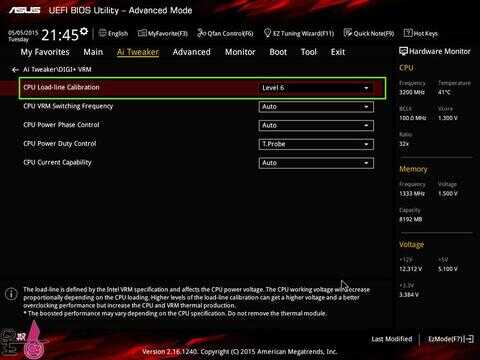The height and width of the screenshot is (360, 480).
Task: Open CPU VRM Switching Frequency dropdown
Action: click(x=316, y=107)
